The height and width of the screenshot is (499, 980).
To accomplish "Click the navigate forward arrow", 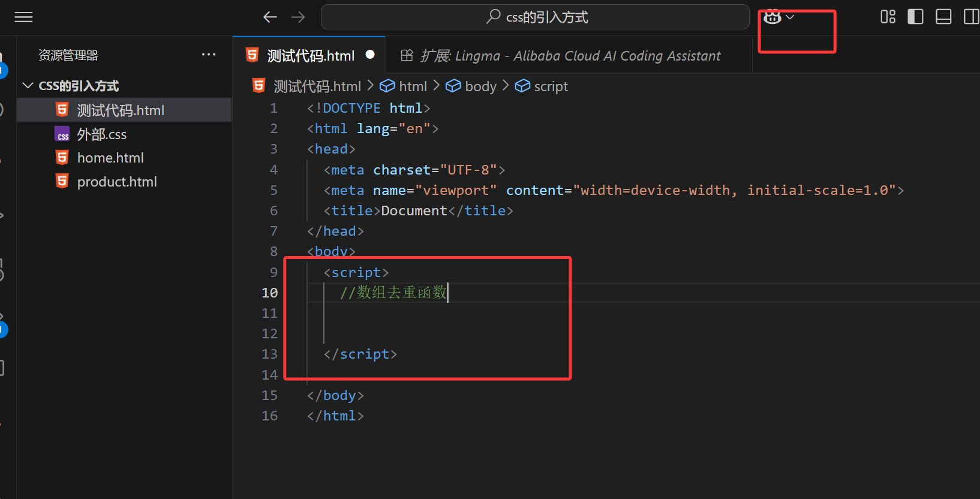I will (298, 17).
